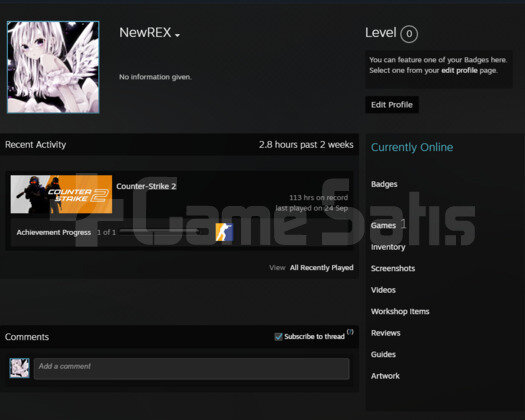The width and height of the screenshot is (525, 420).
Task: Click the help question mark next to Subscribe
Action: click(350, 332)
